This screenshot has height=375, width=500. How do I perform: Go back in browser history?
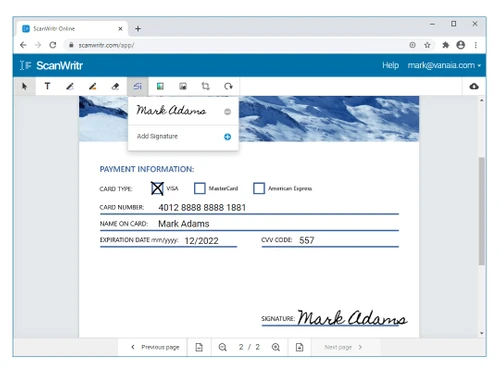tap(23, 45)
